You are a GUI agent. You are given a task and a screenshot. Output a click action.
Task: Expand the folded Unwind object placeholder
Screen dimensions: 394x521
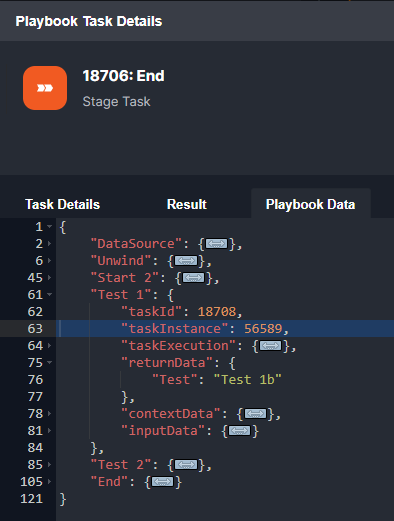coord(186,261)
